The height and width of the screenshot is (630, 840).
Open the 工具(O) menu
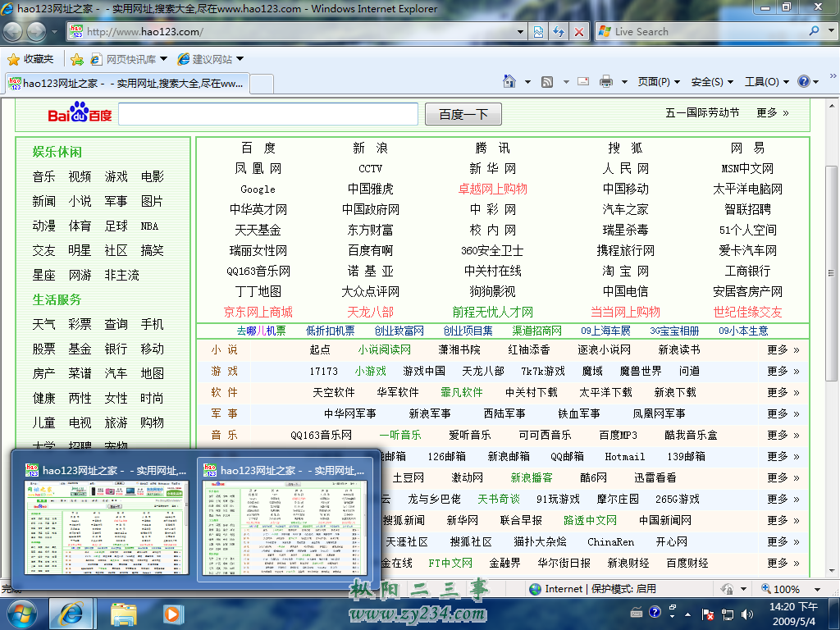pyautogui.click(x=767, y=82)
